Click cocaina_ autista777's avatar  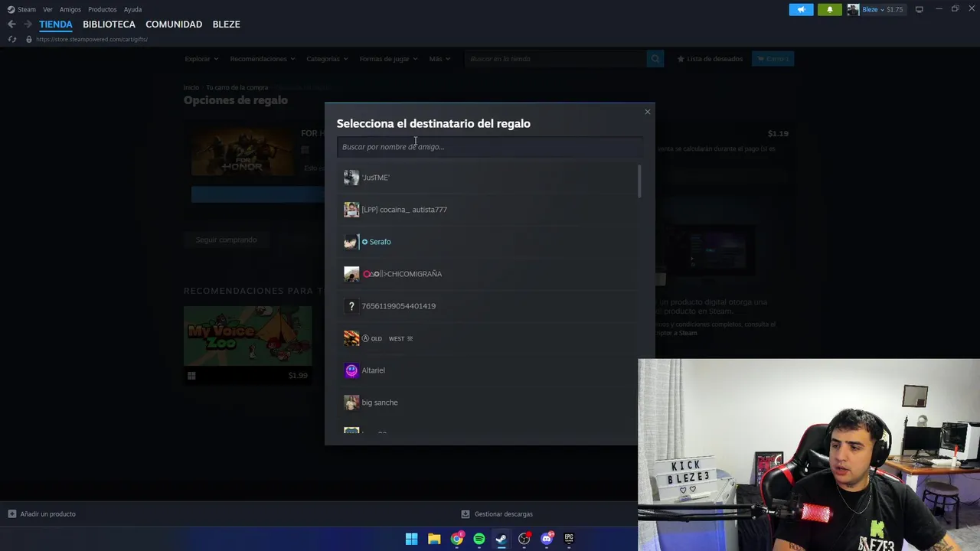coord(351,210)
